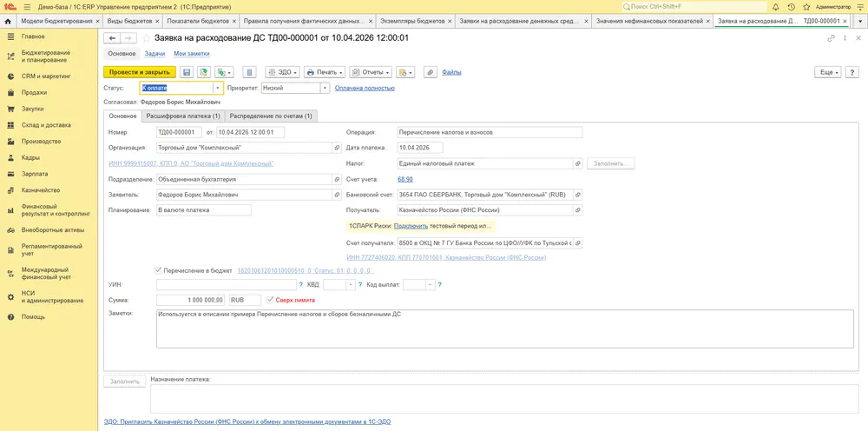This screenshot has height=431, width=868.
Task: Click the Подключить link for 1СПАРК Риски
Action: click(x=411, y=226)
